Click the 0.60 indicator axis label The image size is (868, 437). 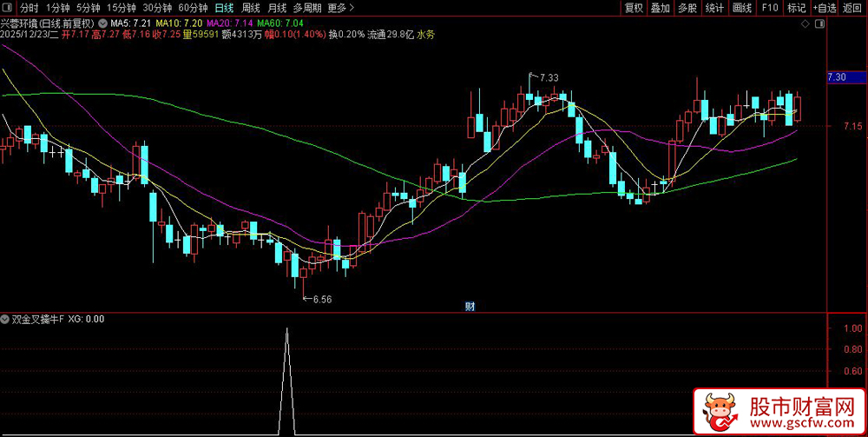point(853,370)
